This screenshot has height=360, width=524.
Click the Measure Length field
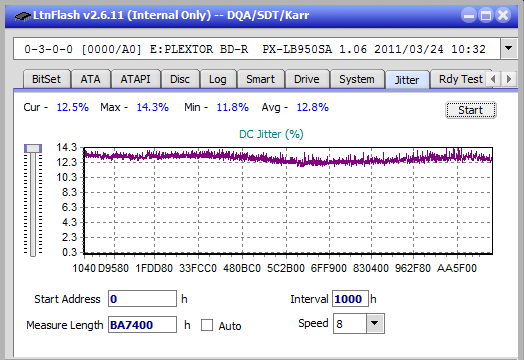(x=142, y=325)
